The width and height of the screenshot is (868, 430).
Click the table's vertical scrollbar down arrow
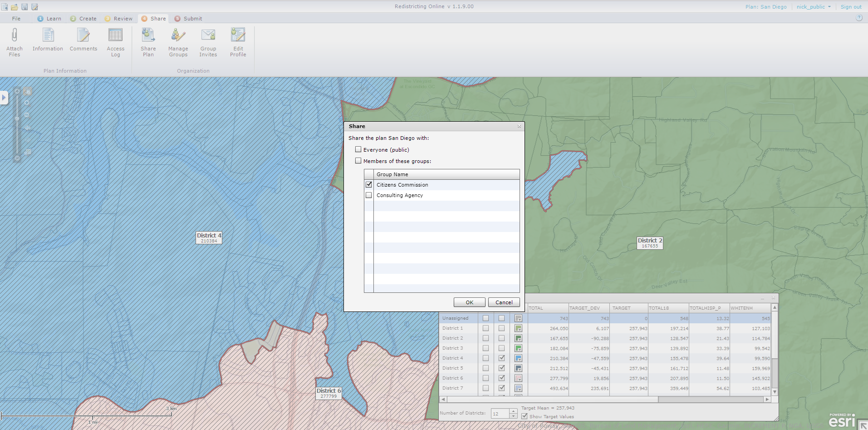pos(775,392)
